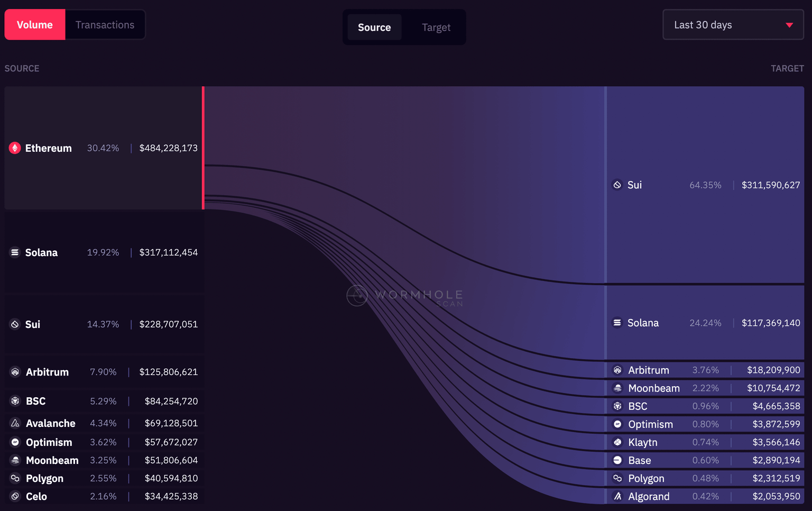Screen dimensions: 812x511
Task: Click the Algorand icon in target list
Action: 617,496
